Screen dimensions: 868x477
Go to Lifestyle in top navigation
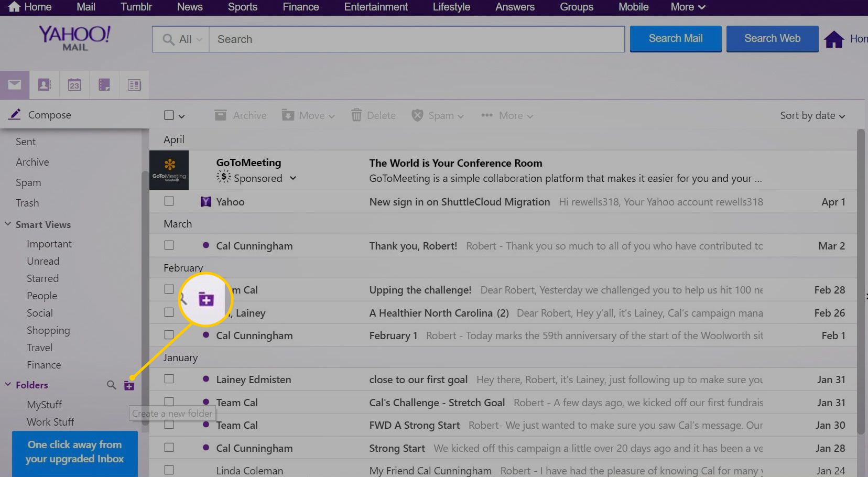(x=451, y=7)
